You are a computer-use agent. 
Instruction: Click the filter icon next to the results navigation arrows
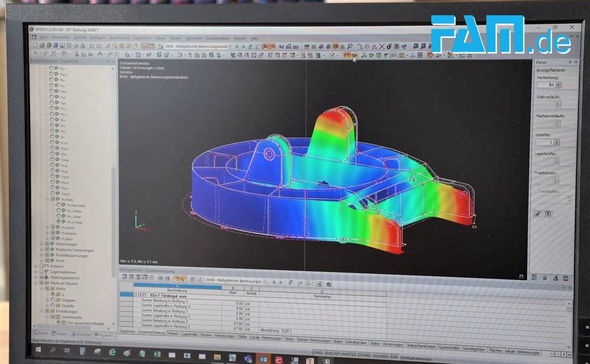pos(291,282)
